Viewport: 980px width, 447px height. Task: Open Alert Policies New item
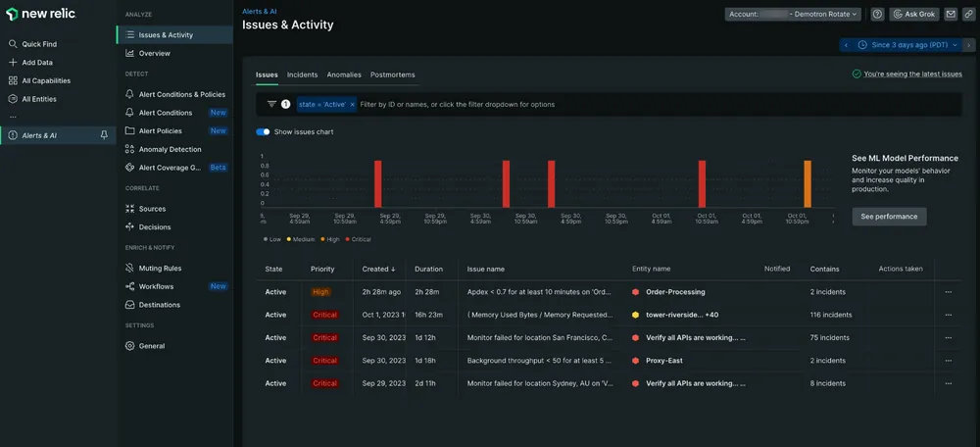coord(175,130)
